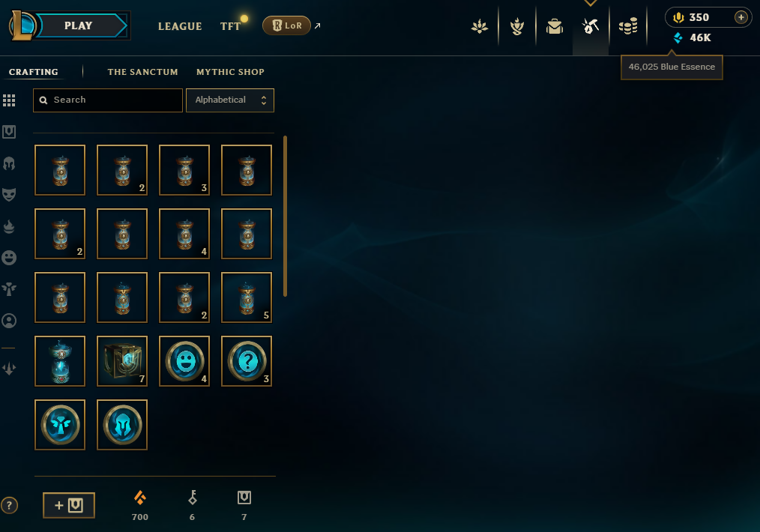Viewport: 760px width, 532px height.
Task: Select the skins mask filter in sidebar
Action: (9, 194)
